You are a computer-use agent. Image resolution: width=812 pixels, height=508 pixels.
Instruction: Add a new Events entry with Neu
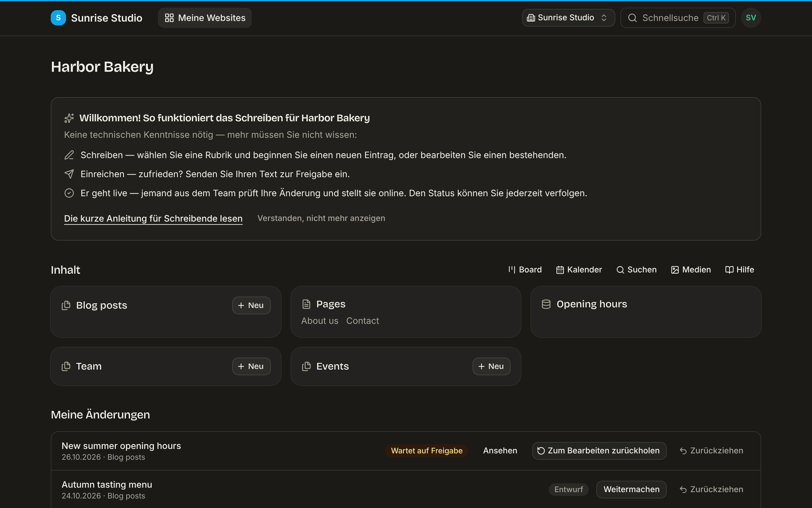tap(492, 366)
